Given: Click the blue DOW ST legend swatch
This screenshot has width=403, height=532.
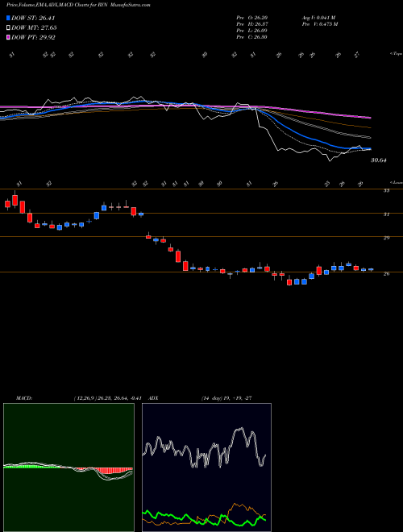Looking at the screenshot, I should click(x=9, y=18).
